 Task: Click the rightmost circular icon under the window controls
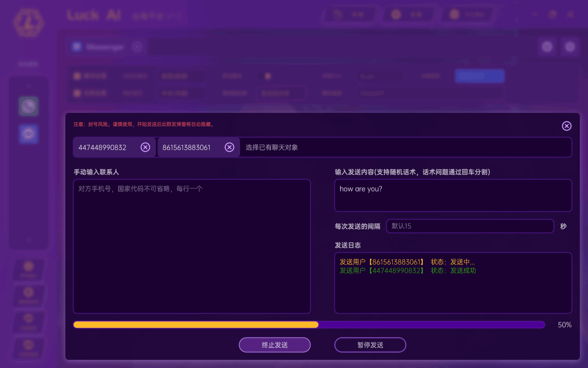tap(570, 47)
